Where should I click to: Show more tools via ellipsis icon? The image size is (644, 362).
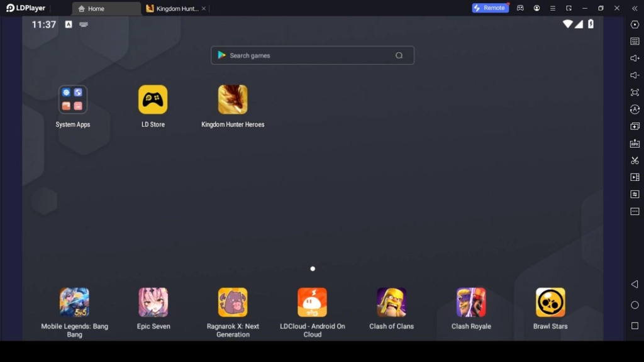[x=635, y=211]
